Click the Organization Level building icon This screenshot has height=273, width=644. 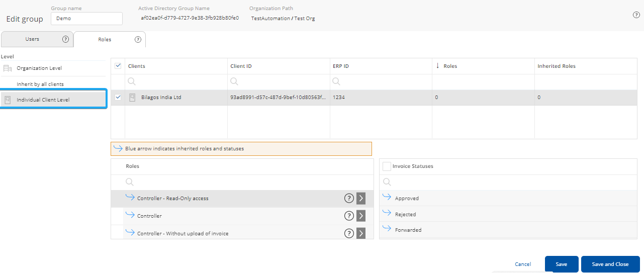(x=8, y=68)
